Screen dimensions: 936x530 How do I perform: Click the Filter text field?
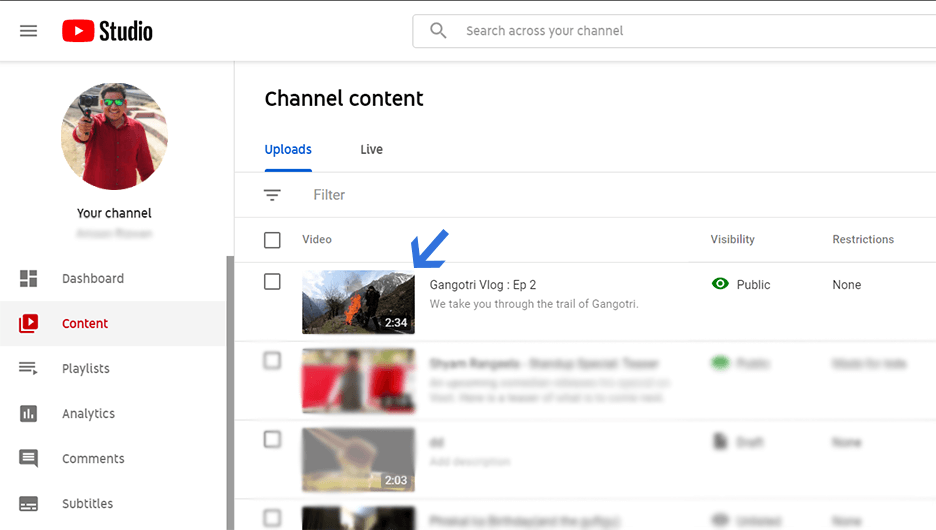point(329,195)
